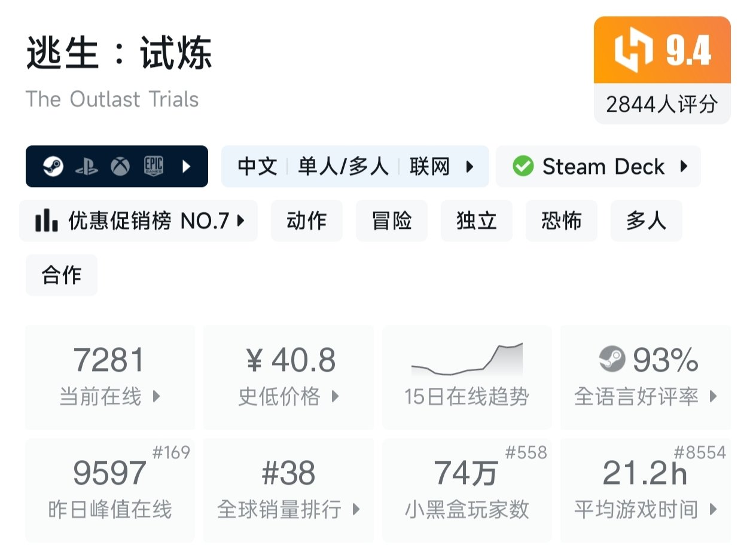Click the green Steam Deck verified checkmark

pos(523,167)
